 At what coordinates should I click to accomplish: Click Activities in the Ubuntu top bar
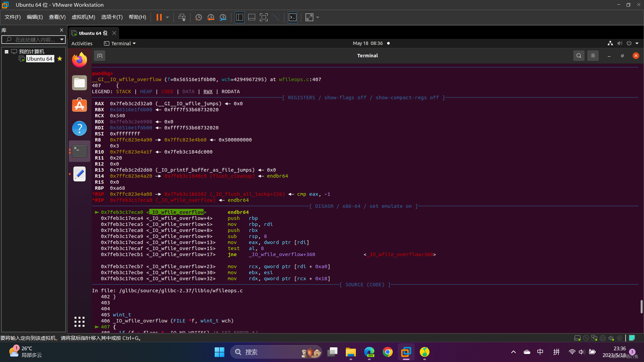coord(82,43)
